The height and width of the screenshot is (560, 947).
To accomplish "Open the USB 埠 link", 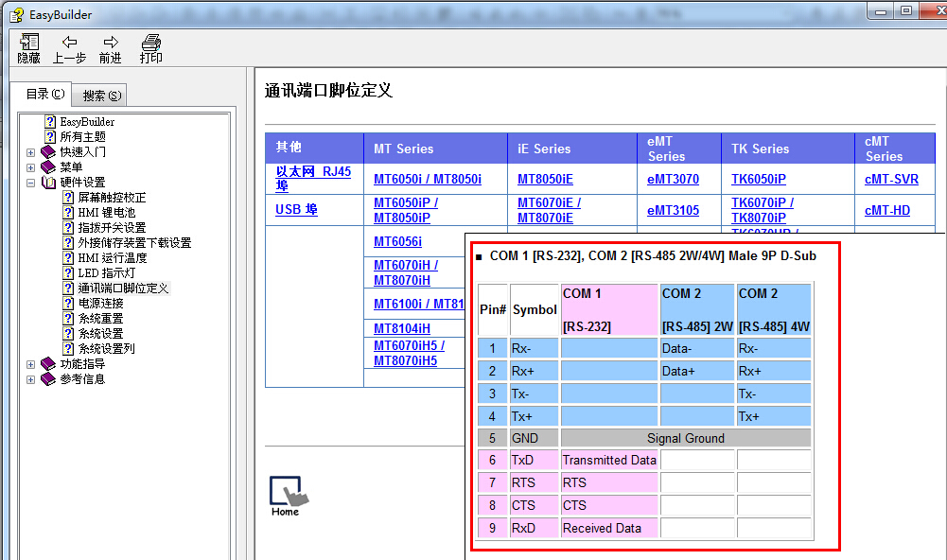I will point(296,210).
